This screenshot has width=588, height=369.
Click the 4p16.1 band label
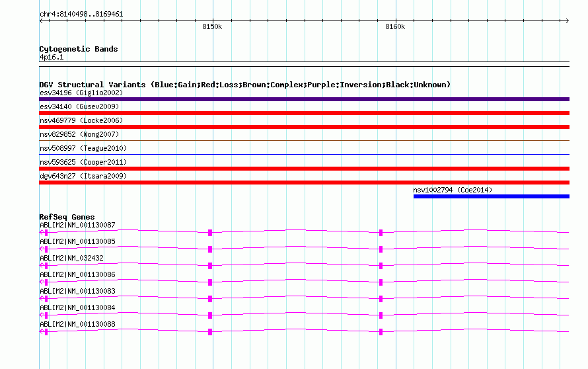[52, 58]
